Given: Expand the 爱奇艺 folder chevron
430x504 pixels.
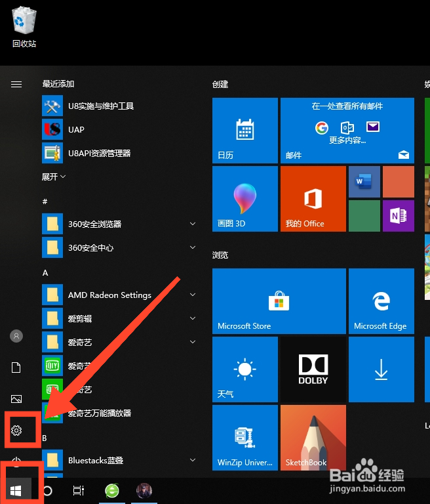Looking at the screenshot, I should 193,342.
